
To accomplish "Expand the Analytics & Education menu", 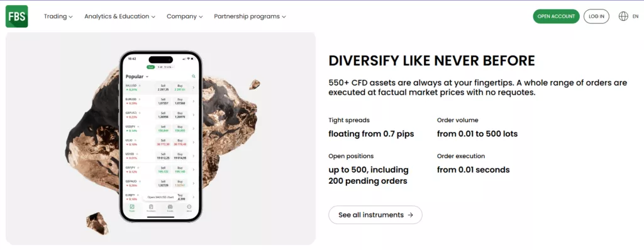I will [120, 16].
